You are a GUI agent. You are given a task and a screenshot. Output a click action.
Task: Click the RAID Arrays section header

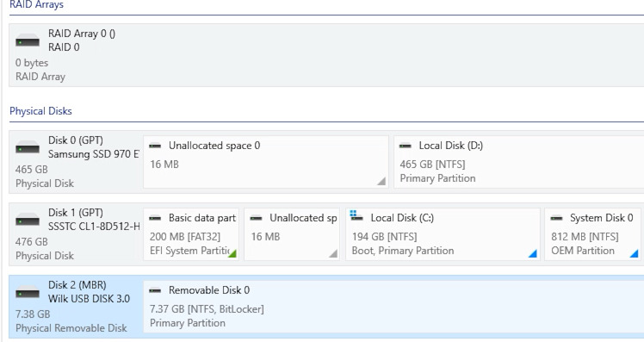(36, 5)
